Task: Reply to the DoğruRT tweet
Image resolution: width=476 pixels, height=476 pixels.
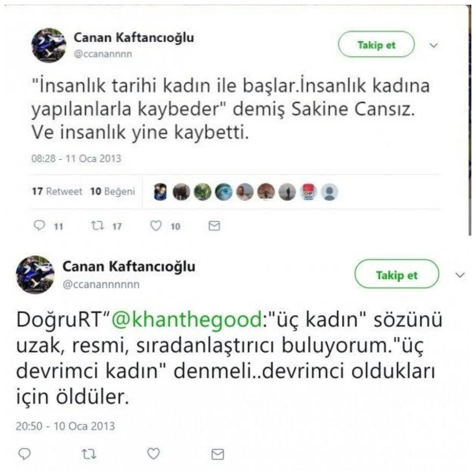Action: pyautogui.click(x=25, y=454)
